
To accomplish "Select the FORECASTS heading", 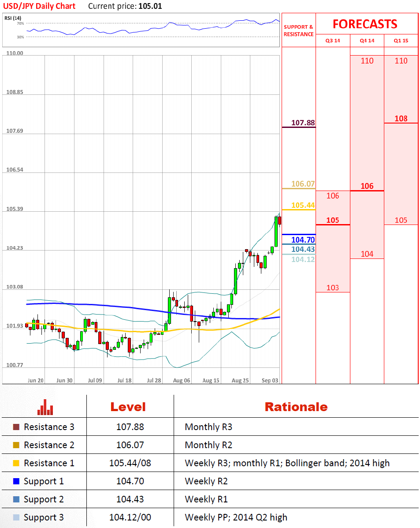I will coord(364,24).
